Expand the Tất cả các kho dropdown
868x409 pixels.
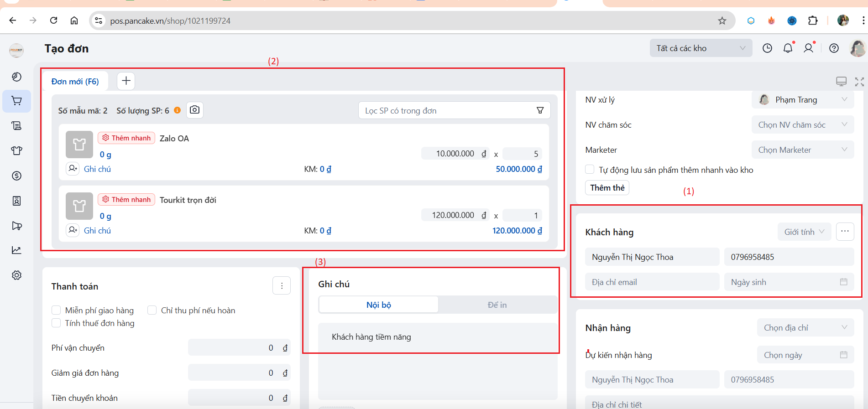[701, 48]
